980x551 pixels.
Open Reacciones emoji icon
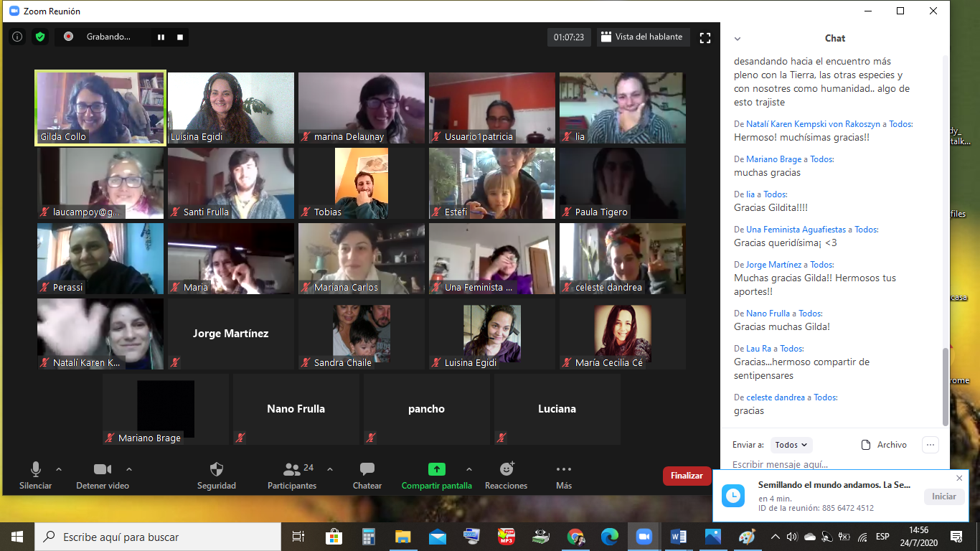[507, 469]
